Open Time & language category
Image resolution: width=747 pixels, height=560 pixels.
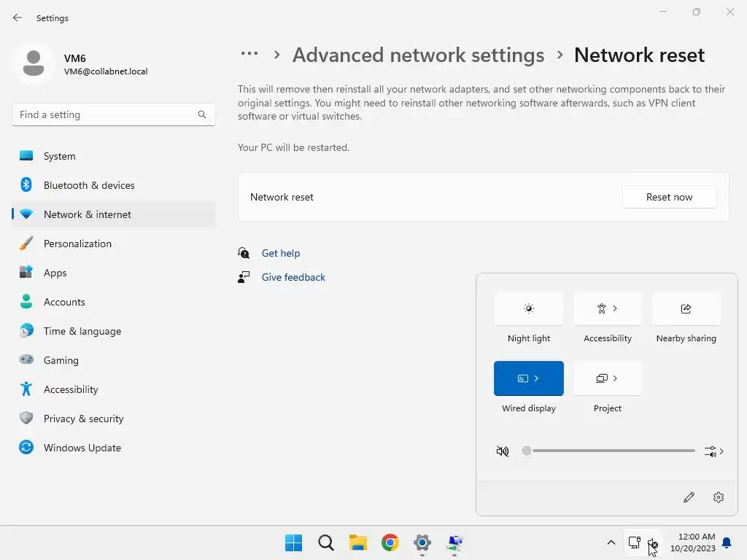(113, 331)
